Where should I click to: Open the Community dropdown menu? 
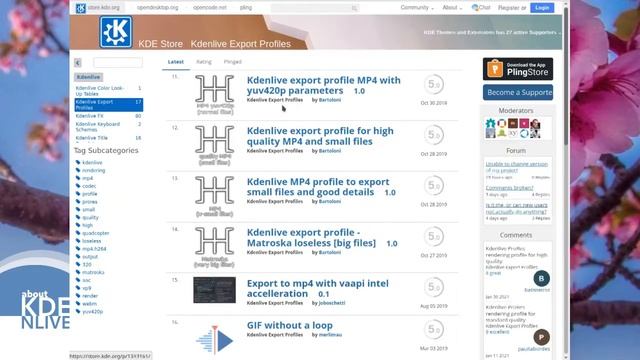pos(417,8)
